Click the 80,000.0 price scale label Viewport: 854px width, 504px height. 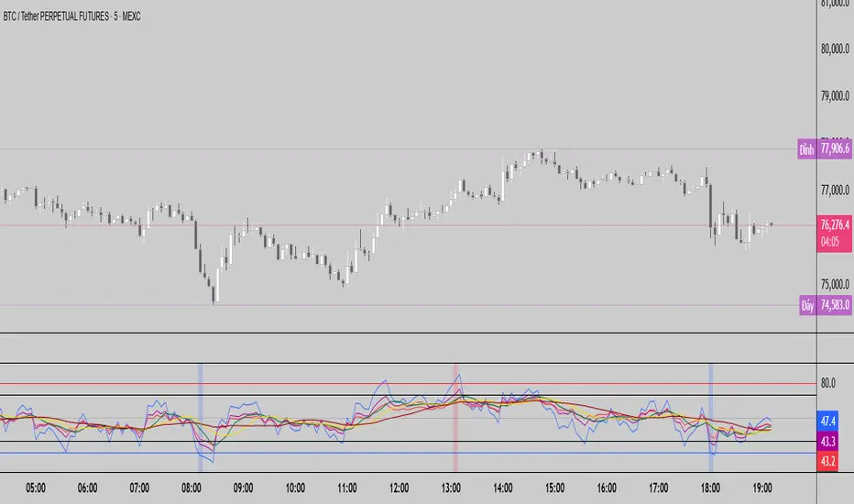[x=835, y=49]
